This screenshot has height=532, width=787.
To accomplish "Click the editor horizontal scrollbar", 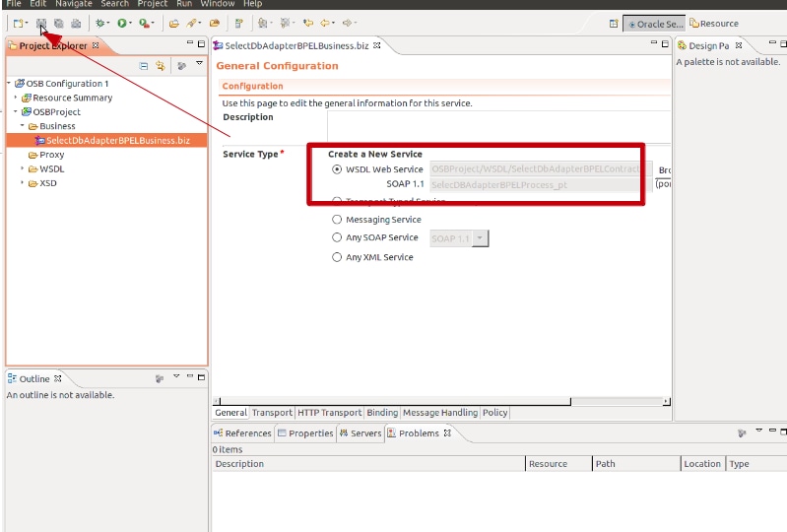I will pyautogui.click(x=395, y=402).
